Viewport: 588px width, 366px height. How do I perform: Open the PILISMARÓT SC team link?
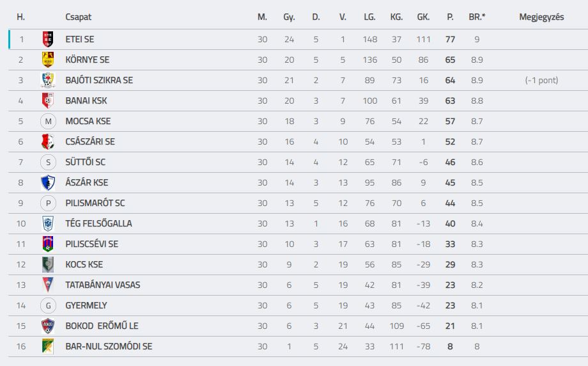coord(95,203)
